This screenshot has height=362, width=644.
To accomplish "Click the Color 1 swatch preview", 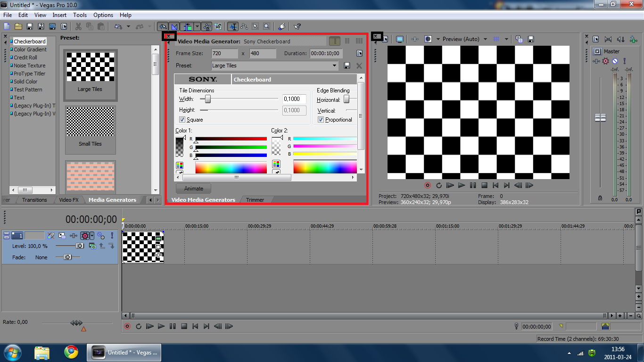I will (x=180, y=147).
